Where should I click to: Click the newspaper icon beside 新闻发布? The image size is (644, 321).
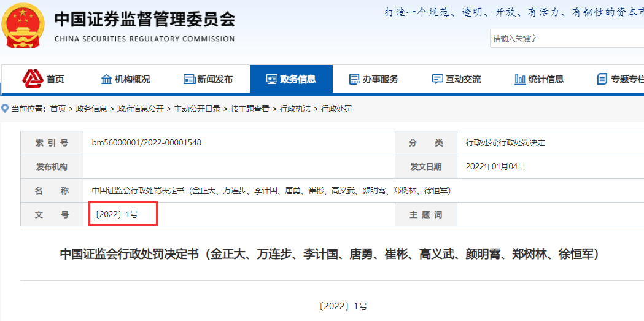(189, 79)
